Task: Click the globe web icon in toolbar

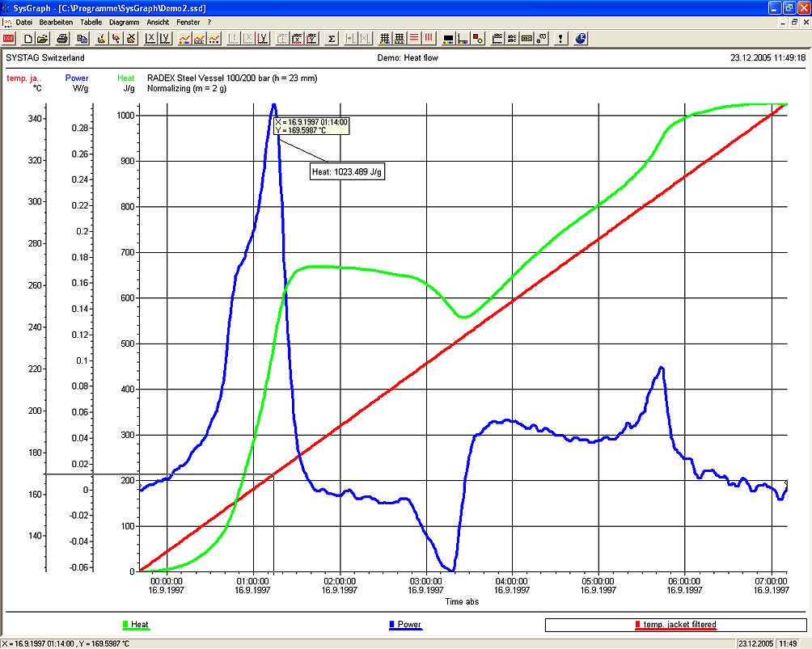Action: tap(581, 38)
